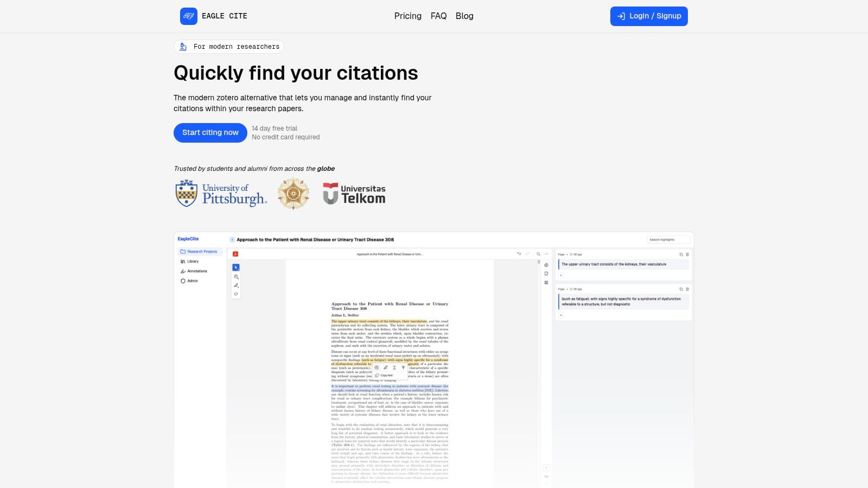Viewport: 868px width, 488px height.
Task: Click the Search highlights input field
Action: point(668,240)
